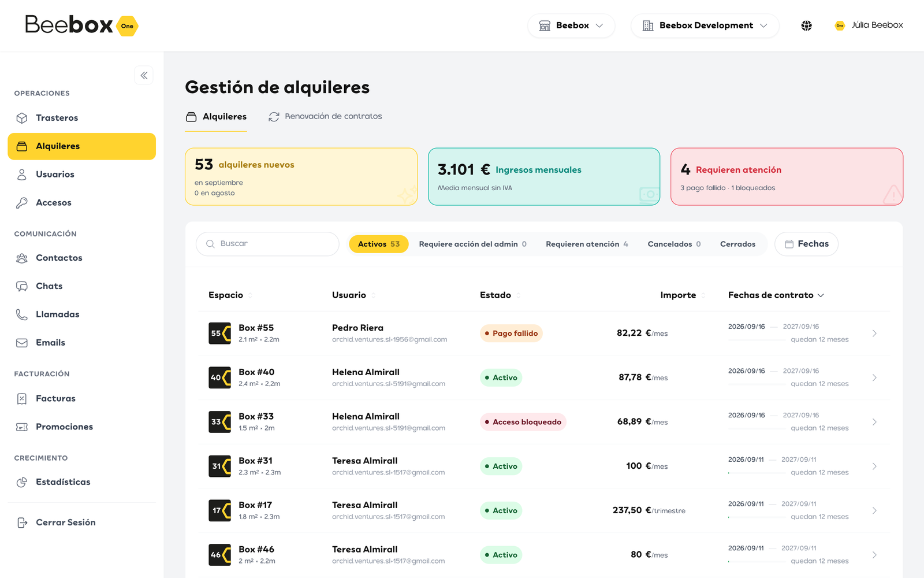Open Chats from the sidebar
924x578 pixels.
pos(81,286)
